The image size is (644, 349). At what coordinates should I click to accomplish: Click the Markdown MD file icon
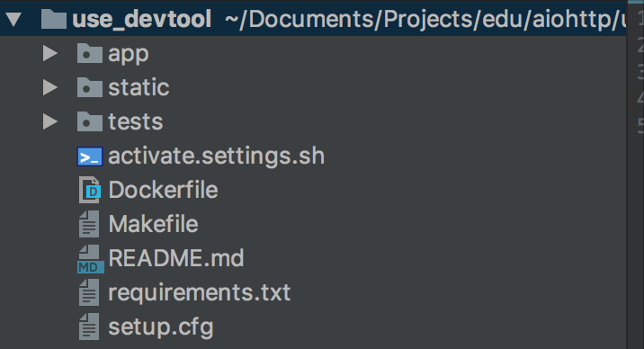click(90, 259)
